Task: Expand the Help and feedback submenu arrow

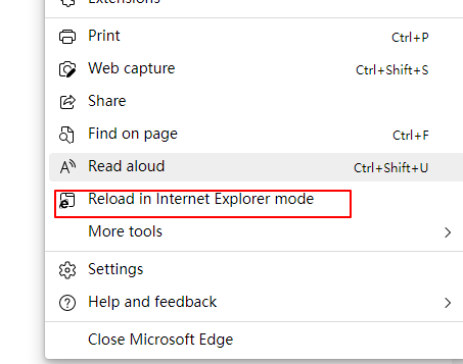Action: pos(448,303)
